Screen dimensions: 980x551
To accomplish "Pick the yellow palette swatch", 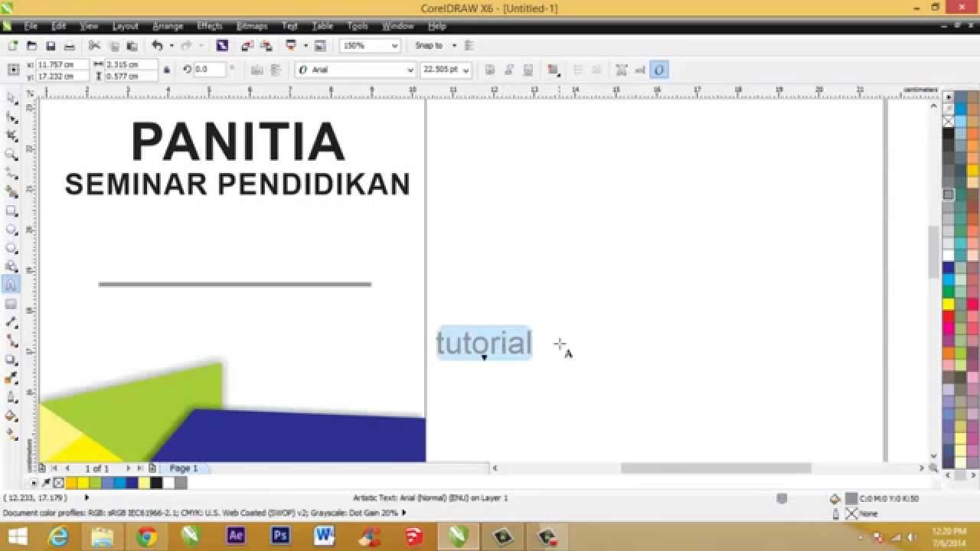I will (949, 304).
